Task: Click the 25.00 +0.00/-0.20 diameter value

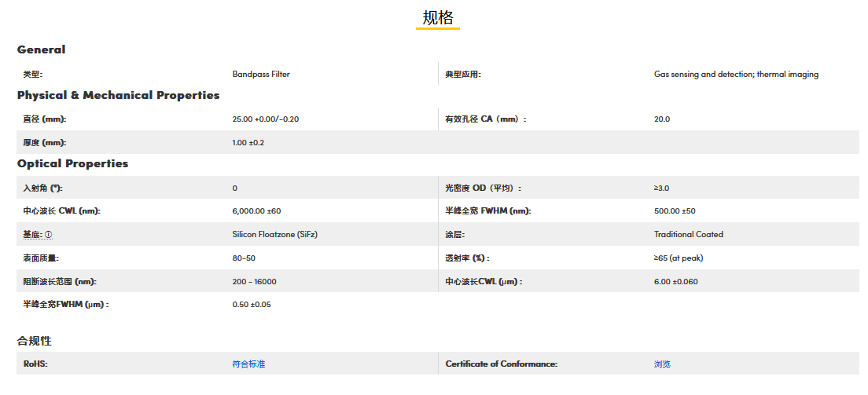Action: pyautogui.click(x=266, y=119)
